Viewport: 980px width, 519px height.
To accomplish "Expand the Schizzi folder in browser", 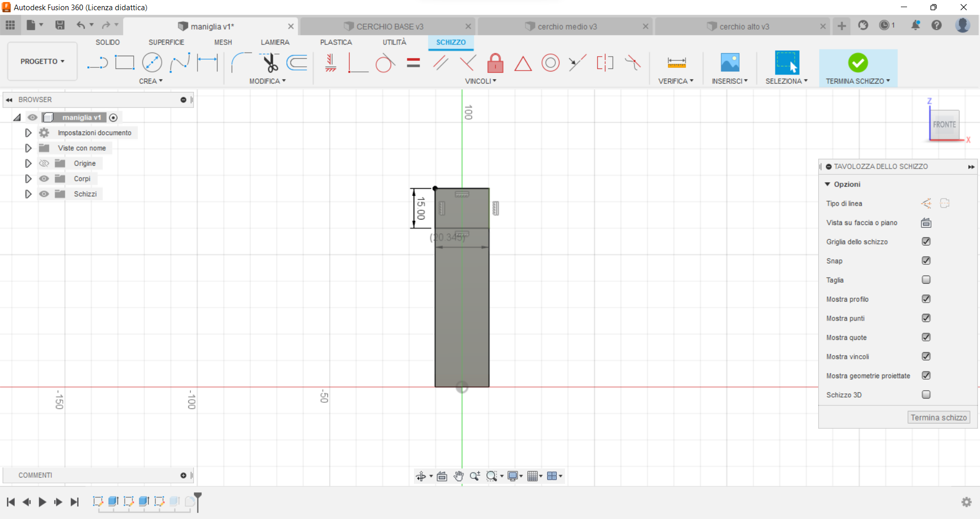I will [x=28, y=194].
